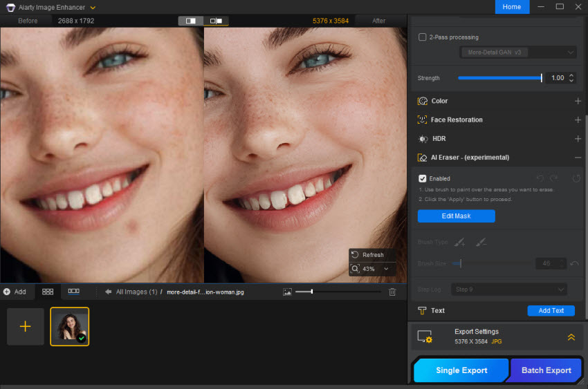Click the Edit Mask button

[456, 216]
